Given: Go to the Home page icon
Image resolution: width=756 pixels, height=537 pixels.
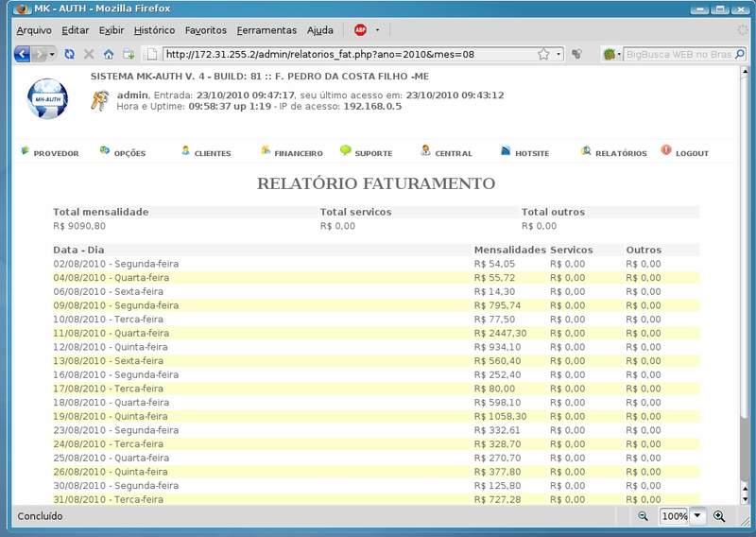Looking at the screenshot, I should [x=109, y=54].
